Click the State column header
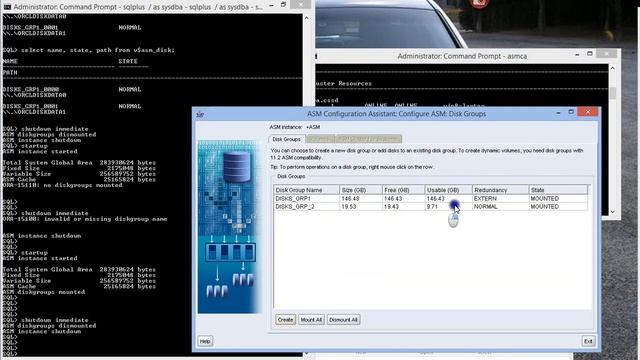The width and height of the screenshot is (640, 360). [558, 190]
